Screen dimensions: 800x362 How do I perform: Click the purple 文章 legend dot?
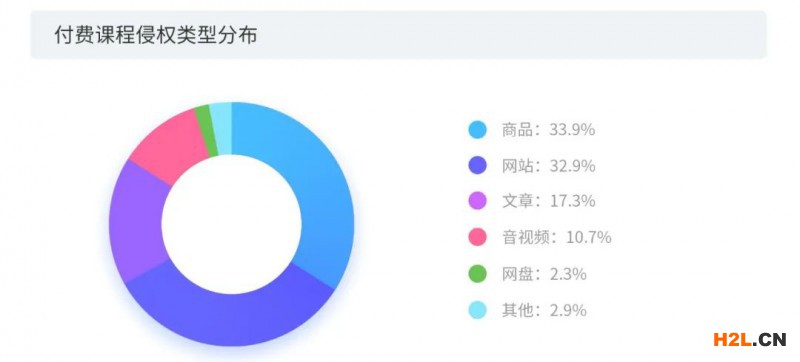pyautogui.click(x=477, y=201)
